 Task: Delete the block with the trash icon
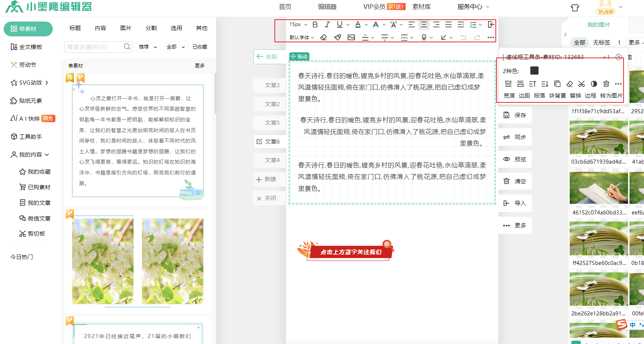606,84
